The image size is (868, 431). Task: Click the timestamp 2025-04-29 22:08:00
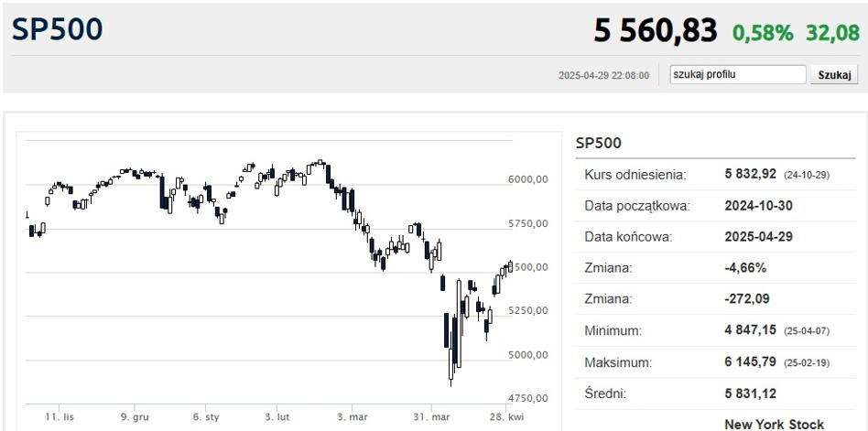click(x=603, y=76)
